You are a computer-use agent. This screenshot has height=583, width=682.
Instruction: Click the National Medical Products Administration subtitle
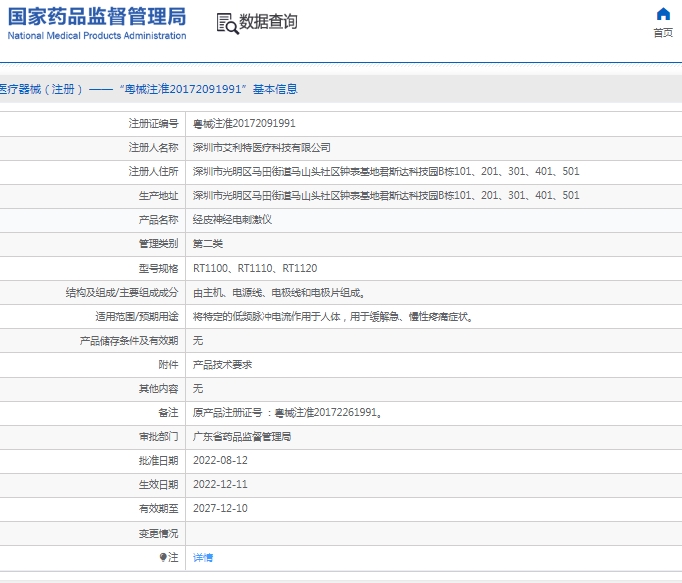(x=97, y=36)
